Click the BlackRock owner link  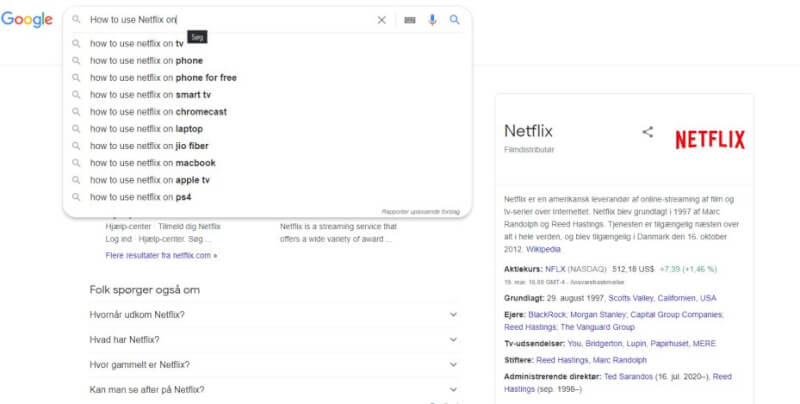tap(547, 315)
